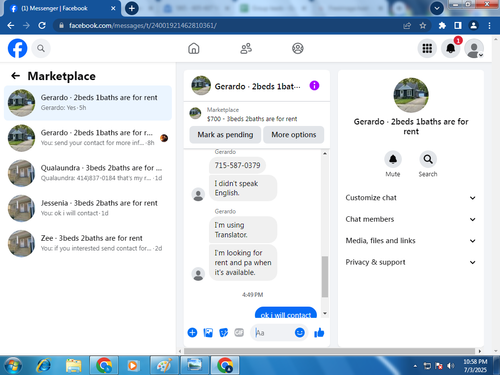Open the purple conversation info icon
The width and height of the screenshot is (500, 375).
314,86
